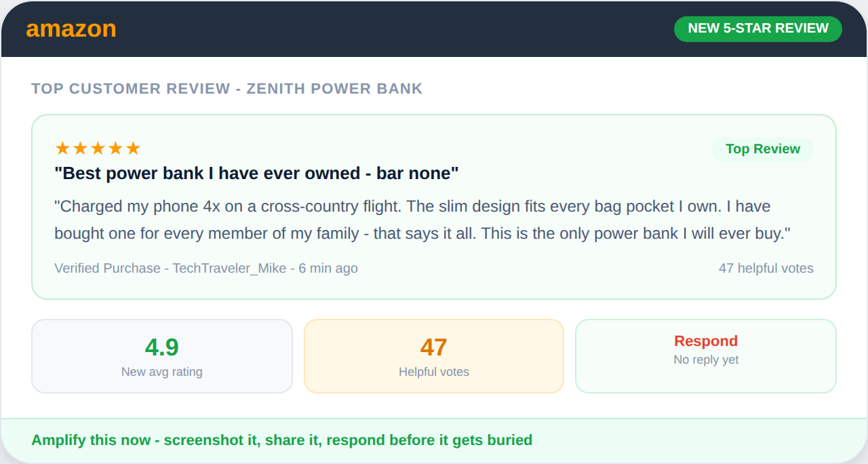Click the review body text paragraph
This screenshot has width=868, height=464.
tap(422, 220)
